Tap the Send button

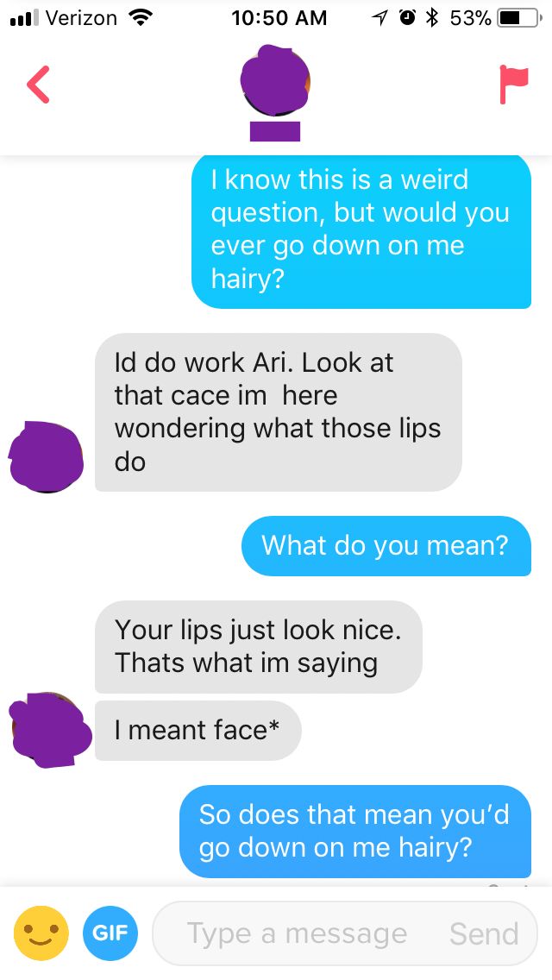484,933
